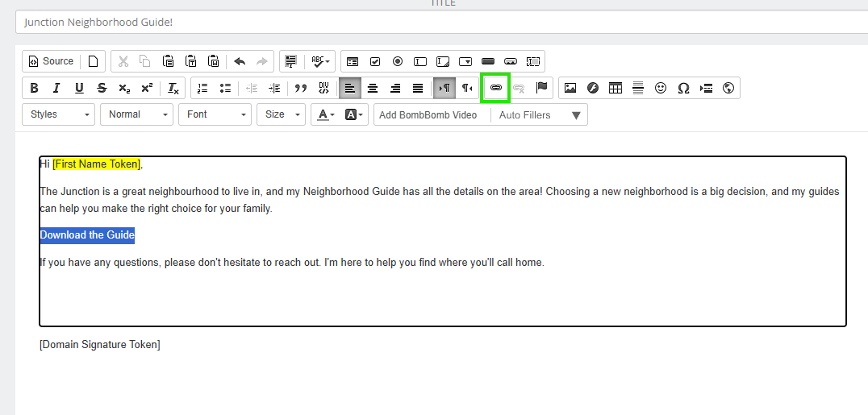
Task: Click the Block Quote icon
Action: coord(301,88)
